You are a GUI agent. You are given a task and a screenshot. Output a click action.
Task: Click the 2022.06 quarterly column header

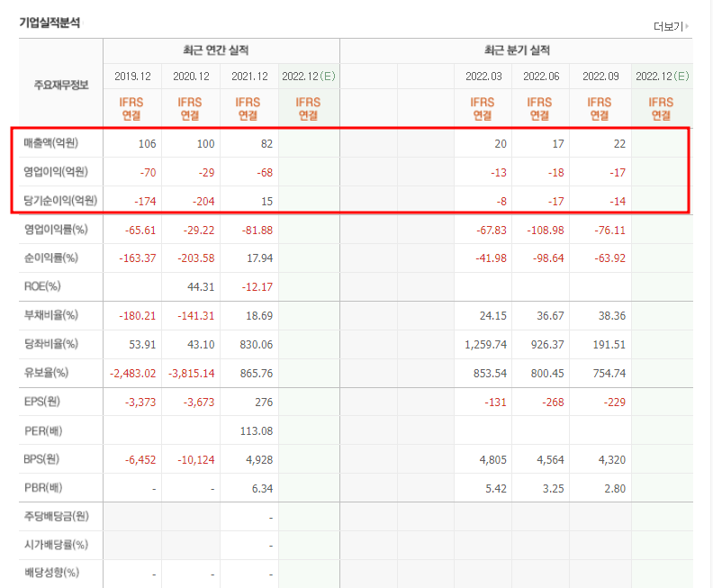(x=541, y=77)
